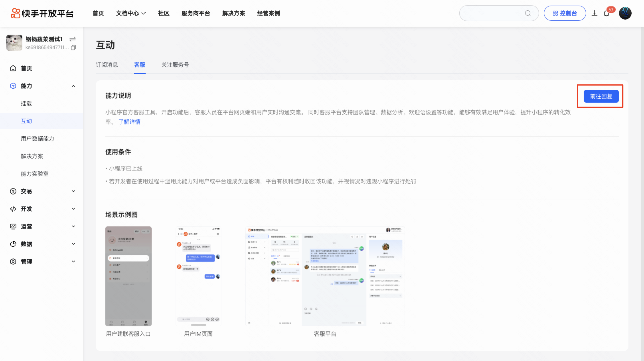Viewport: 644px width, 361px height.
Task: Open the 文档中心 dropdown menu
Action: click(130, 13)
